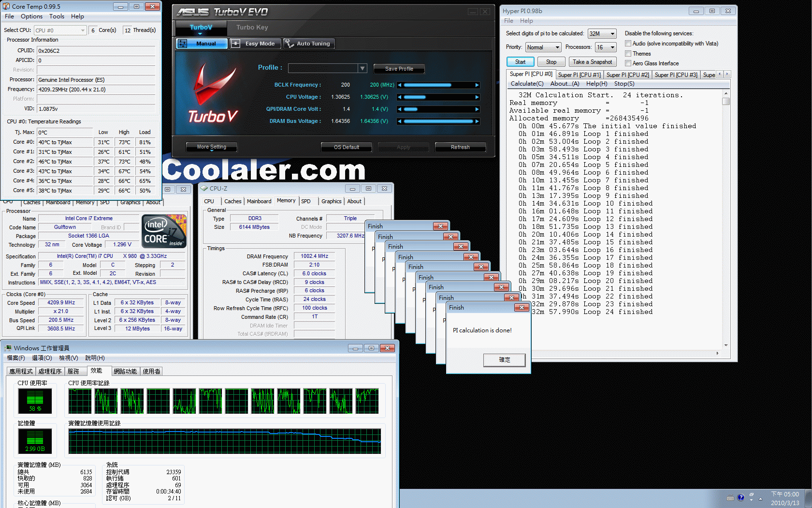Open the Graphics tab in front CPU-Z

click(331, 201)
